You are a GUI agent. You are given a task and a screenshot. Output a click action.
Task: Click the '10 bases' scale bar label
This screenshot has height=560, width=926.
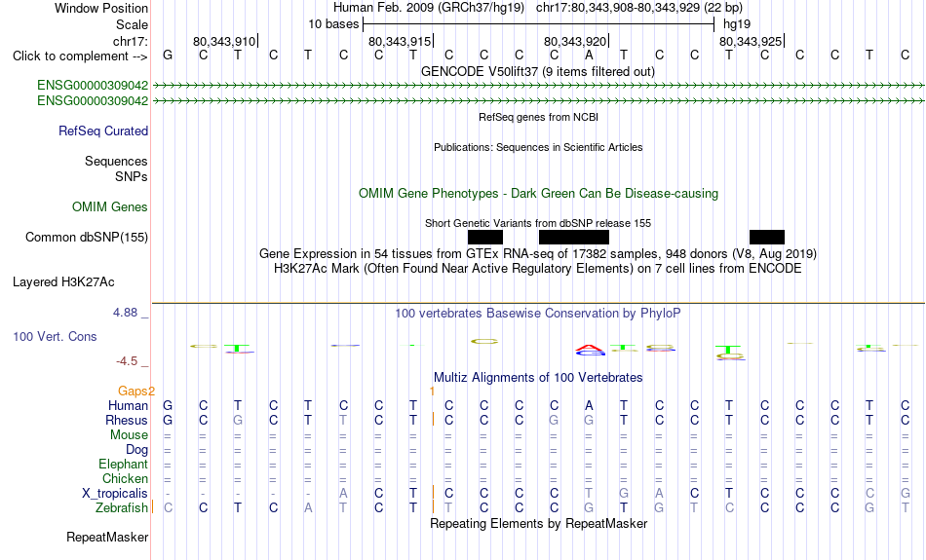pos(333,24)
